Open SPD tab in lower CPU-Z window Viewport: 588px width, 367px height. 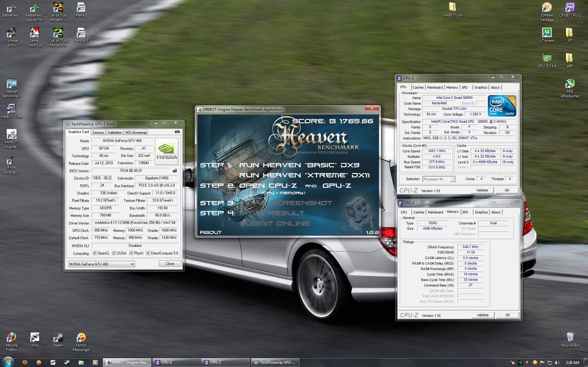tap(465, 212)
